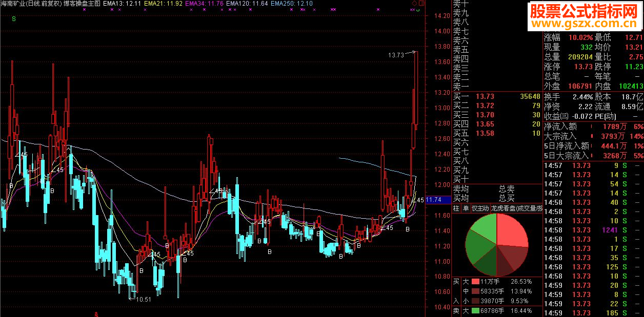
Task: Select the 买五 13.58 bid row
Action: point(496,134)
